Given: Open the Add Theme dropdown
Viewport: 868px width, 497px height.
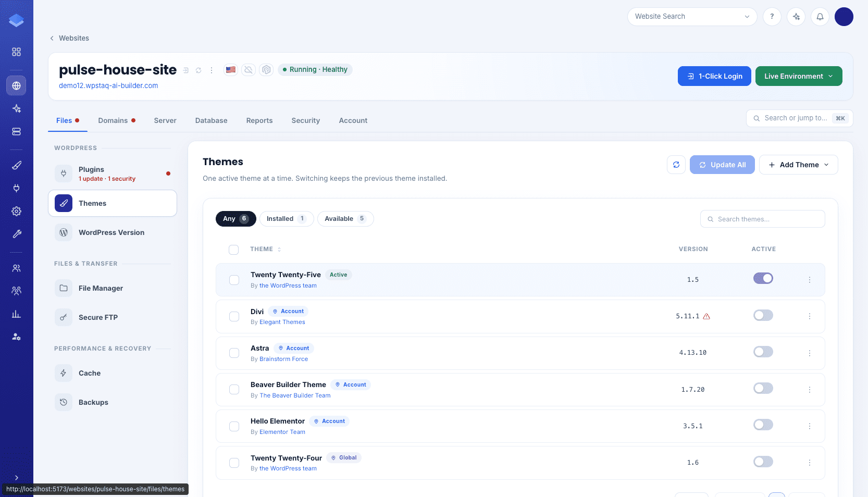Looking at the screenshot, I should [799, 165].
